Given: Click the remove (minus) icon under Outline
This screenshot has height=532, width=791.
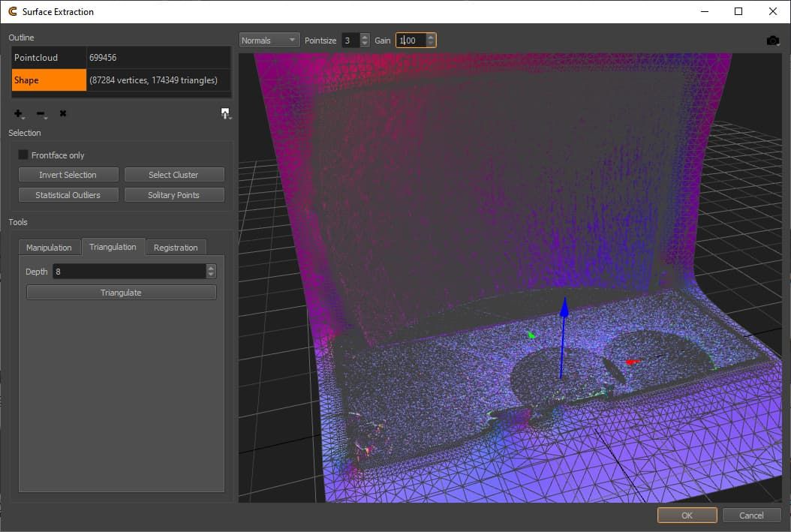Looking at the screenshot, I should coord(41,114).
